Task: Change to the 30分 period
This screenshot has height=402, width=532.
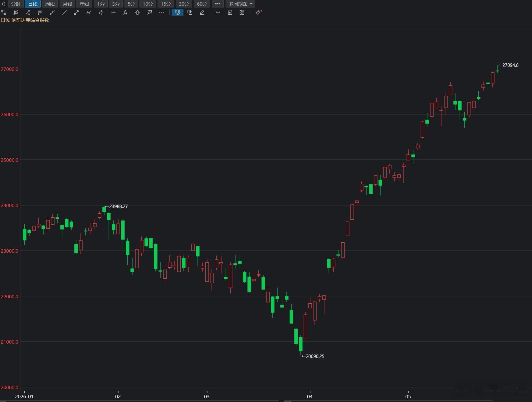Action: point(184,4)
